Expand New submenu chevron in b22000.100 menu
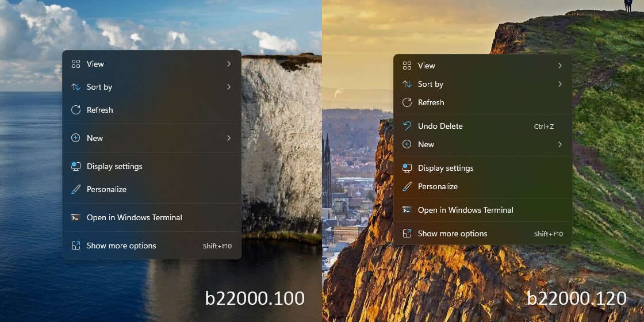The width and height of the screenshot is (644, 322). (229, 138)
